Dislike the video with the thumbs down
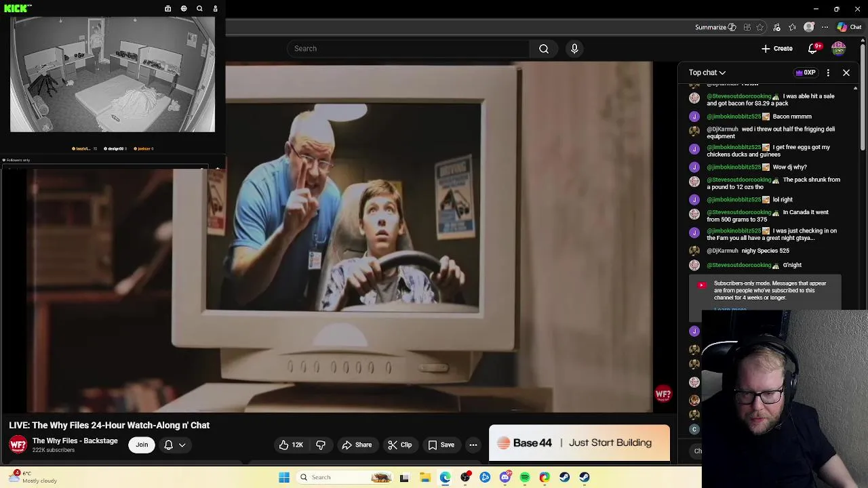This screenshot has width=868, height=488. (x=321, y=445)
